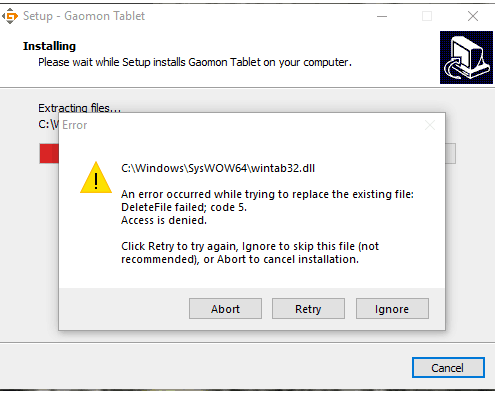
Task: Click the maximize box of the Setup window
Action: (427, 16)
